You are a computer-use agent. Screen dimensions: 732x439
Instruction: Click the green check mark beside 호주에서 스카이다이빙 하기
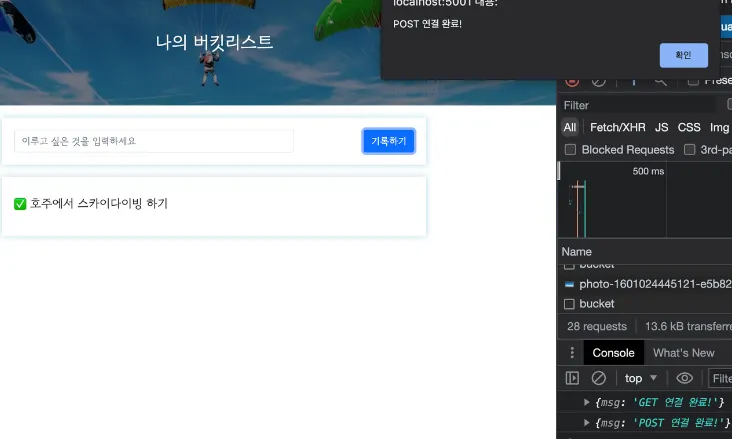20,204
